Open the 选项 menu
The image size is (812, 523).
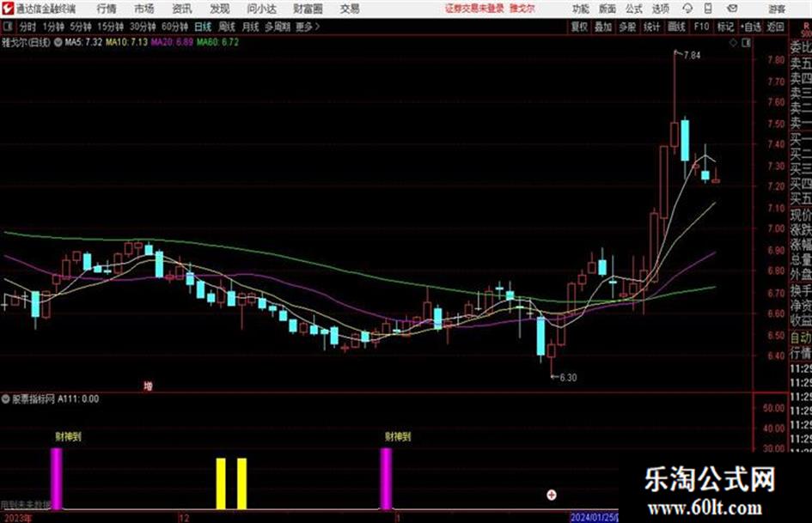click(661, 9)
